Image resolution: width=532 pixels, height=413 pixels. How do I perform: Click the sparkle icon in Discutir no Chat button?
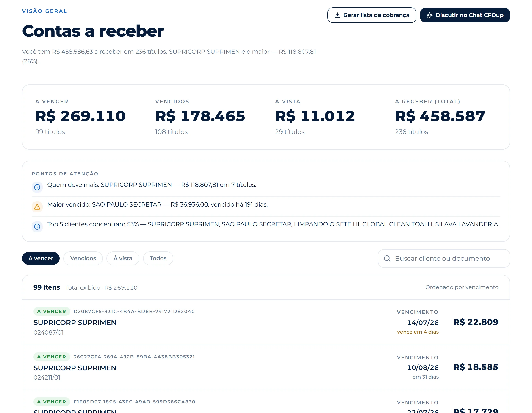coord(429,15)
